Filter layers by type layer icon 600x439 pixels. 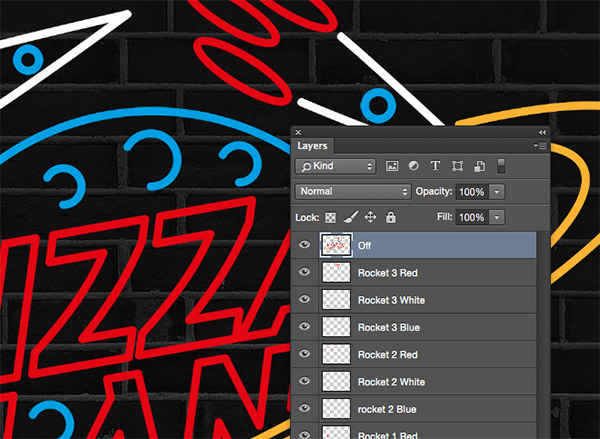(x=435, y=166)
